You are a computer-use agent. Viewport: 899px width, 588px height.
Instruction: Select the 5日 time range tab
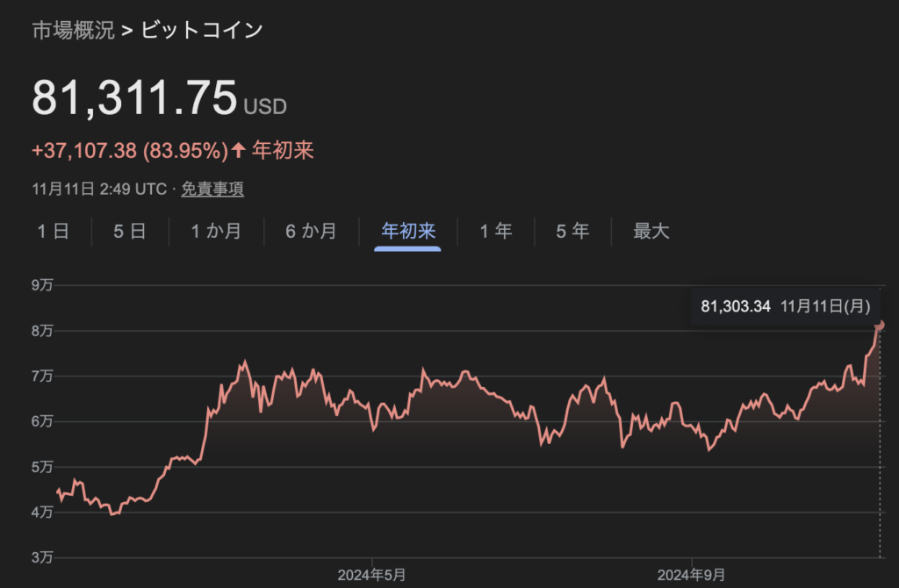pos(130,232)
